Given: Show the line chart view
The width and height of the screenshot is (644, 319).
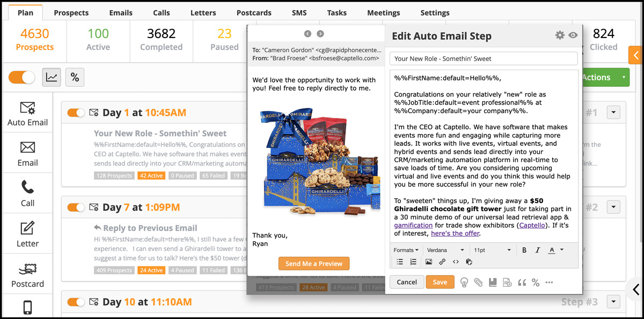Looking at the screenshot, I should (52, 78).
